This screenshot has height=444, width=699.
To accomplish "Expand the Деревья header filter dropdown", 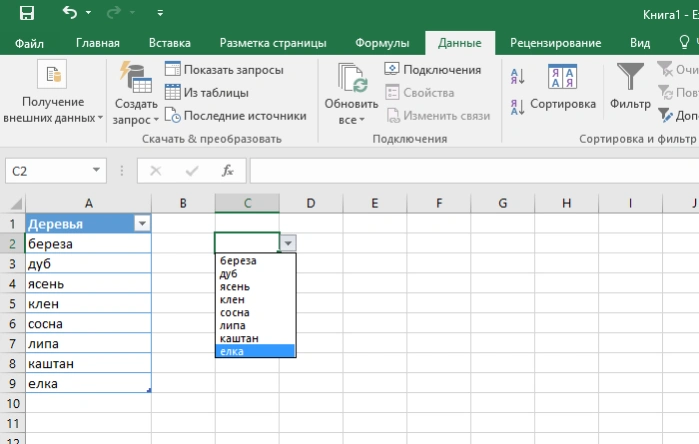I will [142, 223].
